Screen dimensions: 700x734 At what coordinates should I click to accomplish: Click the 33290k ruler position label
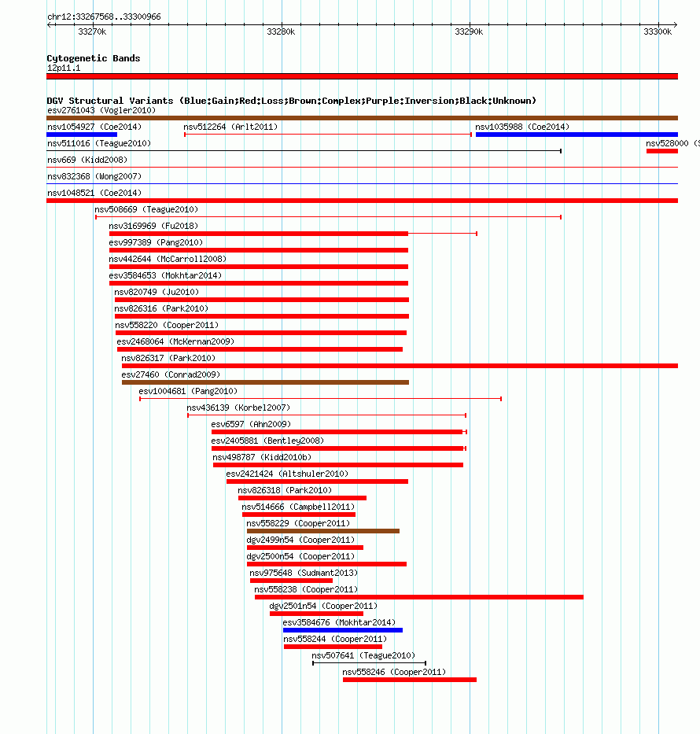pos(469,31)
